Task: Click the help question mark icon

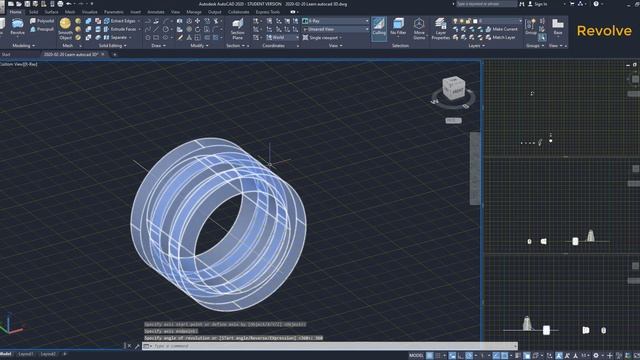Action: [x=596, y=4]
